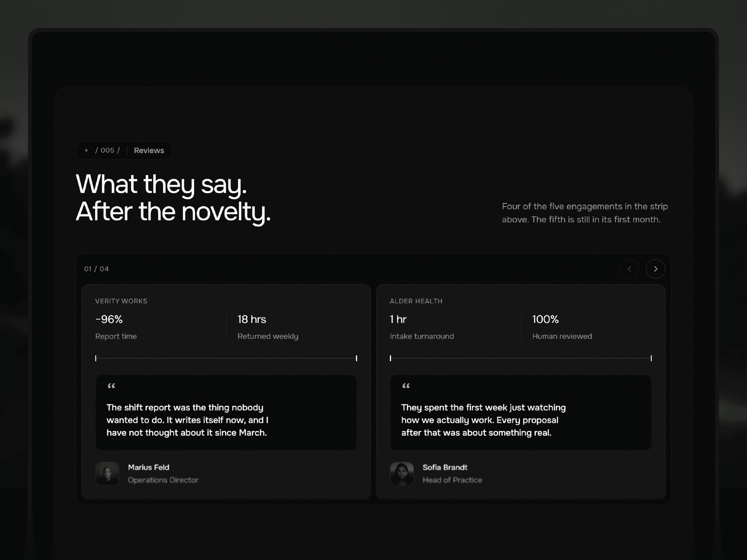The width and height of the screenshot is (747, 560).
Task: Click the 18 hrs statistic value
Action: tap(252, 319)
